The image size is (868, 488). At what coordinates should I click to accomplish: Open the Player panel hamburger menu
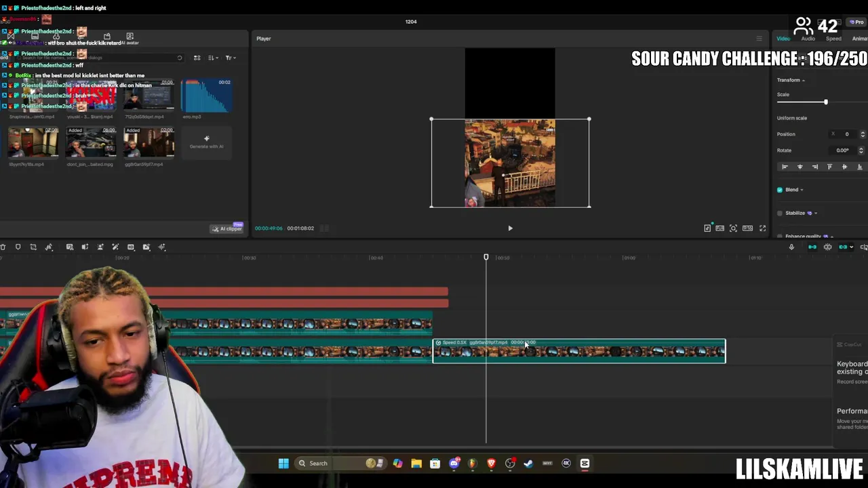(x=759, y=39)
